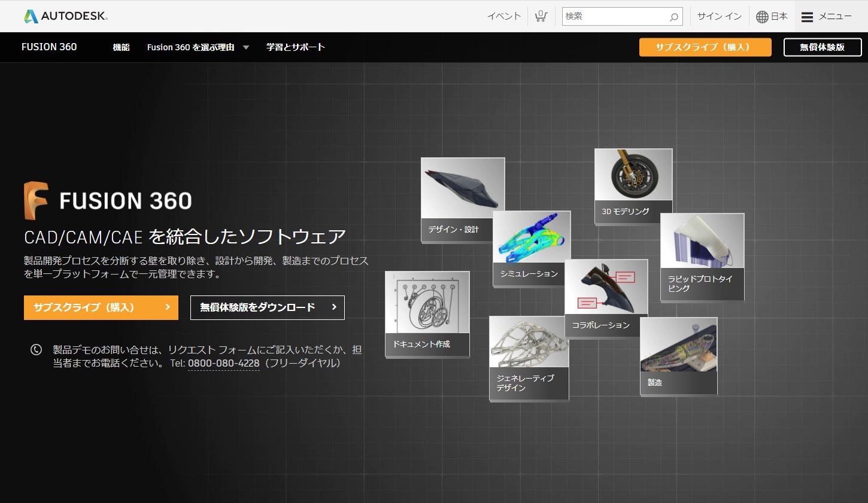Click the orange Fusion 360 product logo
The width and height of the screenshot is (868, 503).
[36, 201]
